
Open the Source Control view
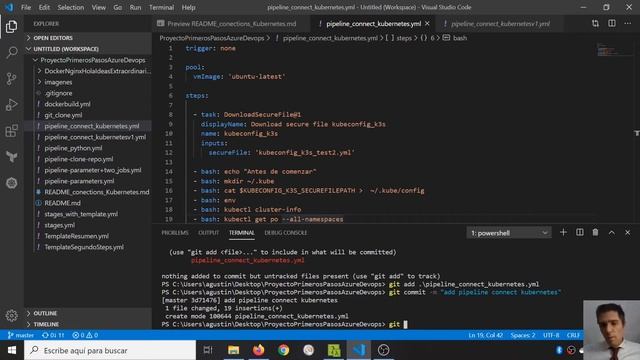[x=11, y=78]
